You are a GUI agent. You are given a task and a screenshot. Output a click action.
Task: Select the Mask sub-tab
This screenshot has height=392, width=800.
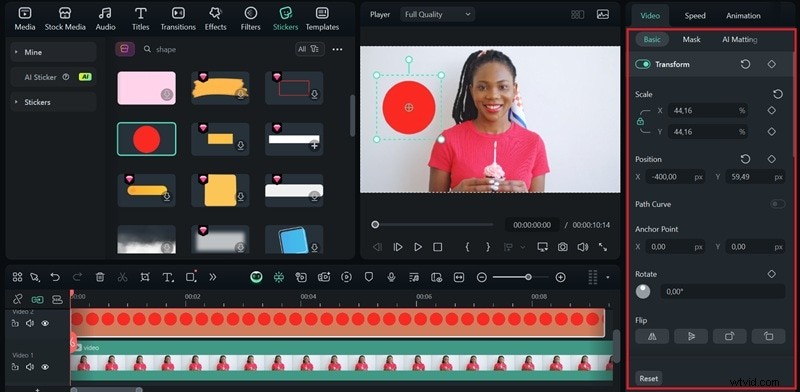[x=691, y=39]
